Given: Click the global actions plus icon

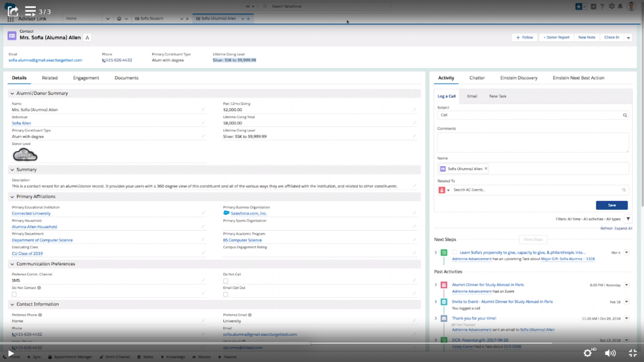Looking at the screenshot, I should click(x=594, y=6).
